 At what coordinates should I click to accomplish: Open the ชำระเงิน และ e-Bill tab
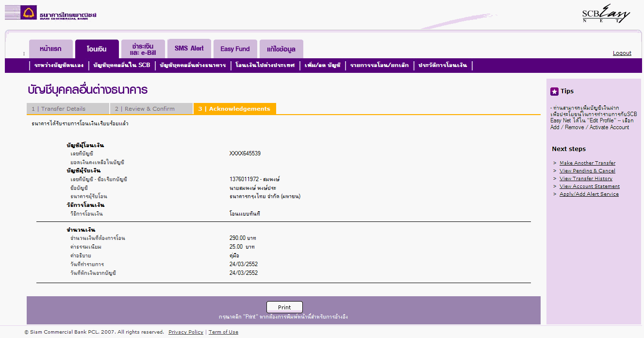pos(143,49)
